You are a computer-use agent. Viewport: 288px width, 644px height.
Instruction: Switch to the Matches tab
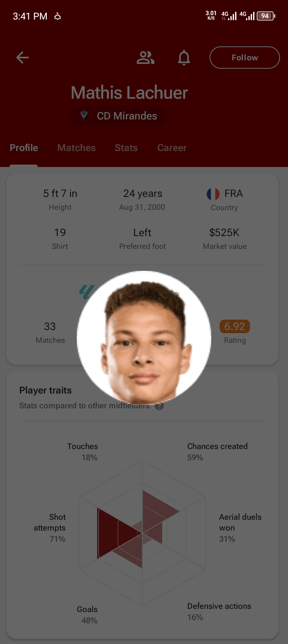pos(76,148)
